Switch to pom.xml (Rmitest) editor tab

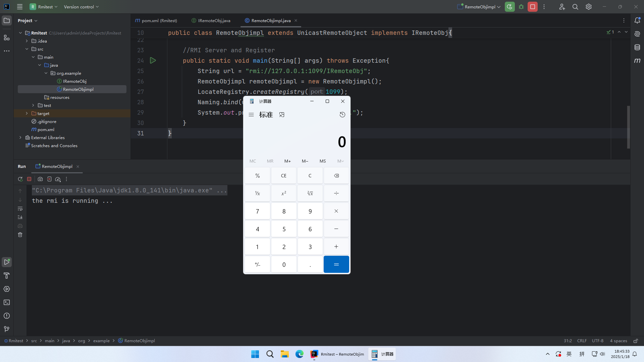[x=156, y=20]
